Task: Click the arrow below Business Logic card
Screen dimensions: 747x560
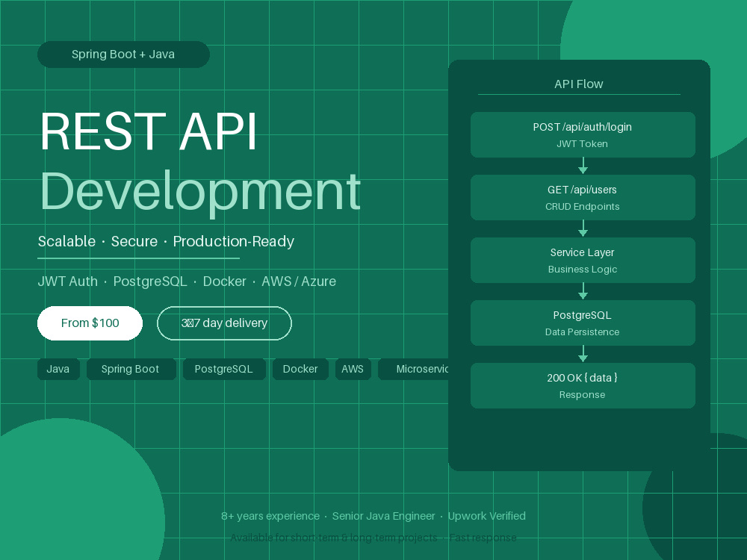Action: 583,291
